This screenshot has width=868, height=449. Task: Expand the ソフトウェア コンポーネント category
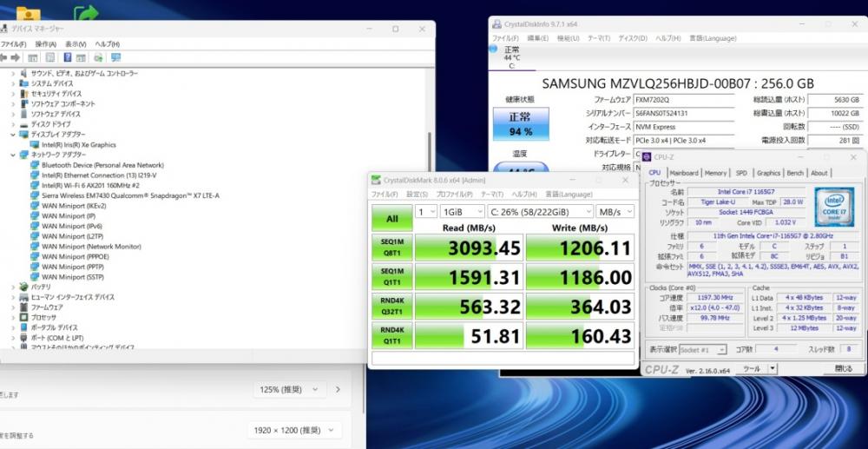13,104
